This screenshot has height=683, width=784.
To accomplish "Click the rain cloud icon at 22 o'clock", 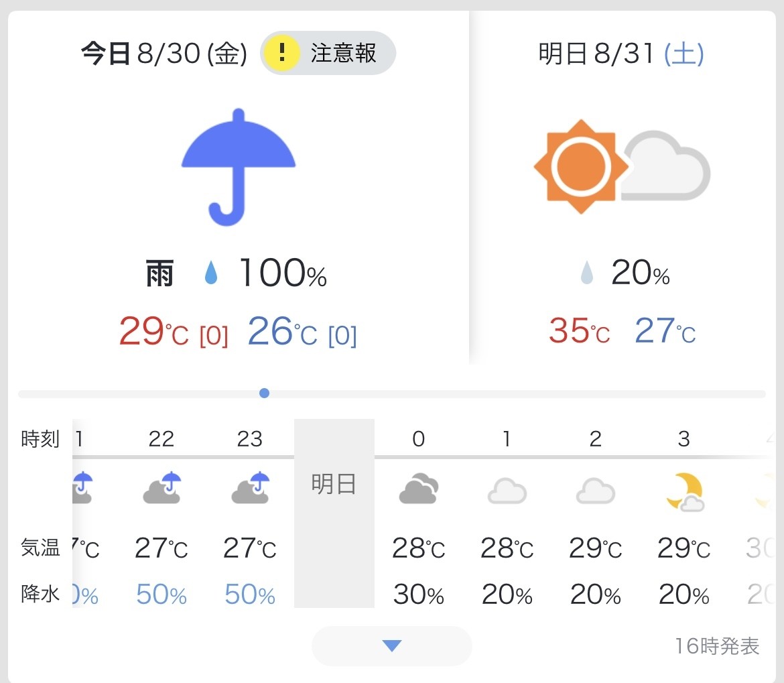I will (x=162, y=487).
